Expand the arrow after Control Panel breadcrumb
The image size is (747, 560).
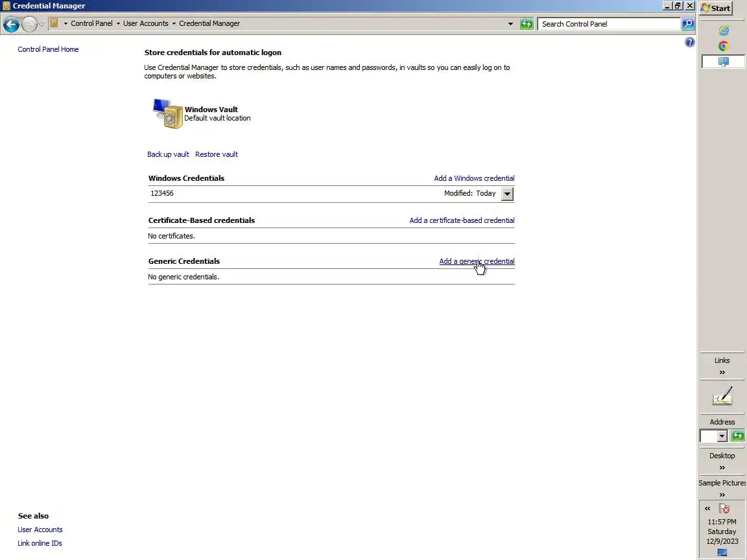(x=118, y=23)
